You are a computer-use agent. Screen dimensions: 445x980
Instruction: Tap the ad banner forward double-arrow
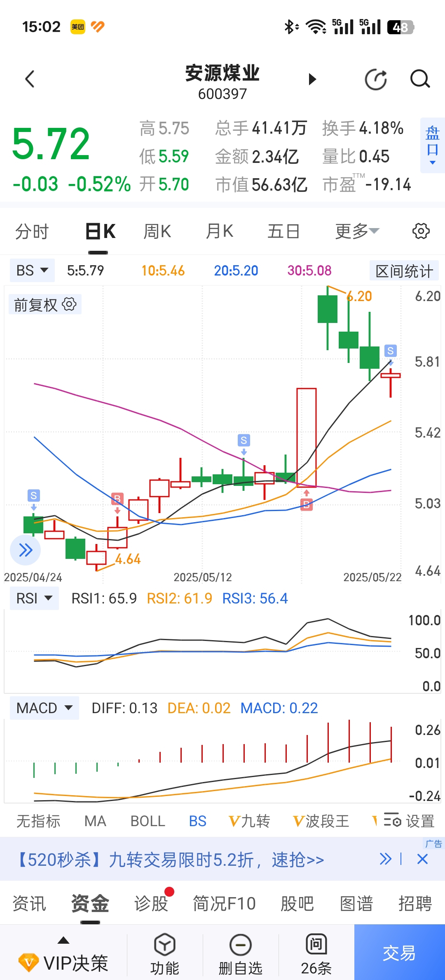[x=386, y=859]
